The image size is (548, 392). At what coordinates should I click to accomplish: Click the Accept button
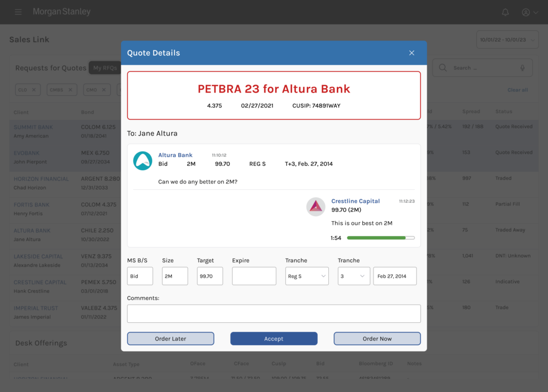tap(273, 338)
